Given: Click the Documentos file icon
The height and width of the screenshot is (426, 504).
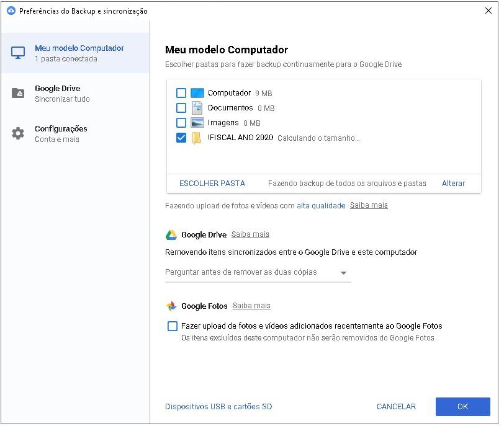Looking at the screenshot, I should (197, 108).
